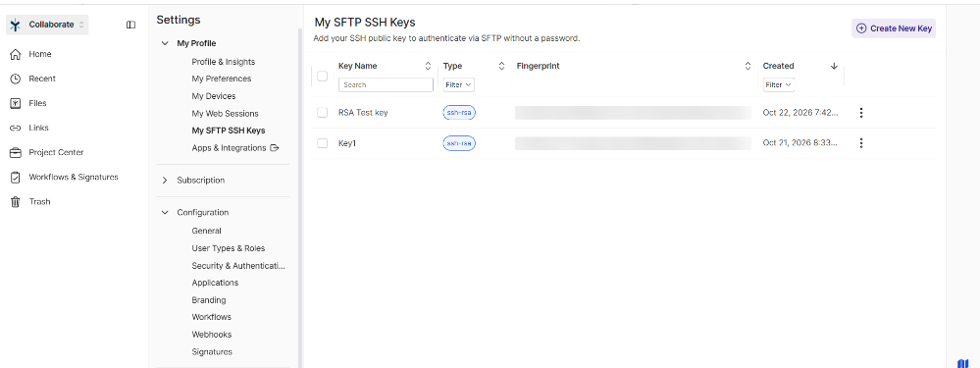Image resolution: width=980 pixels, height=368 pixels.
Task: Open Trash in the left navigation
Action: (39, 202)
